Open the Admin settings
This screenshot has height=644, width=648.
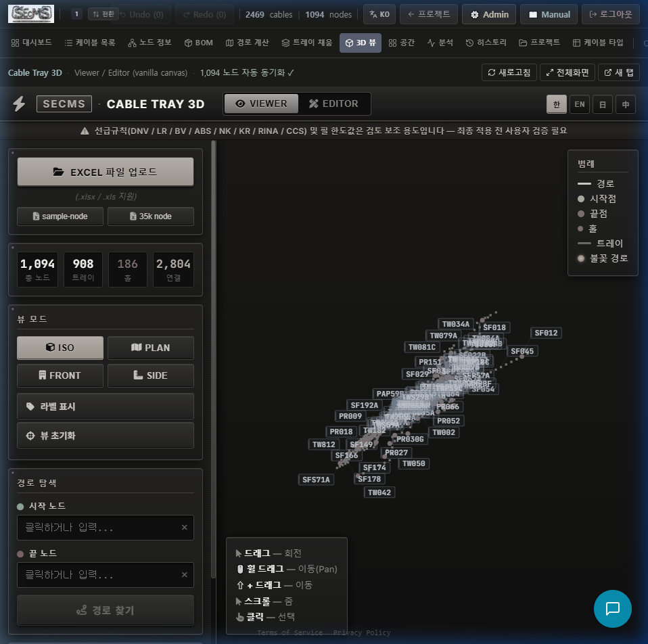tap(489, 14)
